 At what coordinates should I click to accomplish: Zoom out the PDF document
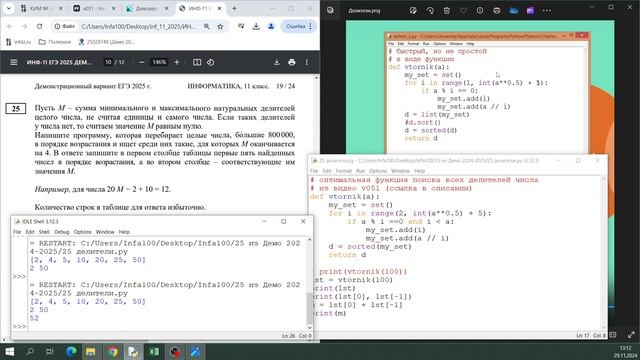click(141, 62)
